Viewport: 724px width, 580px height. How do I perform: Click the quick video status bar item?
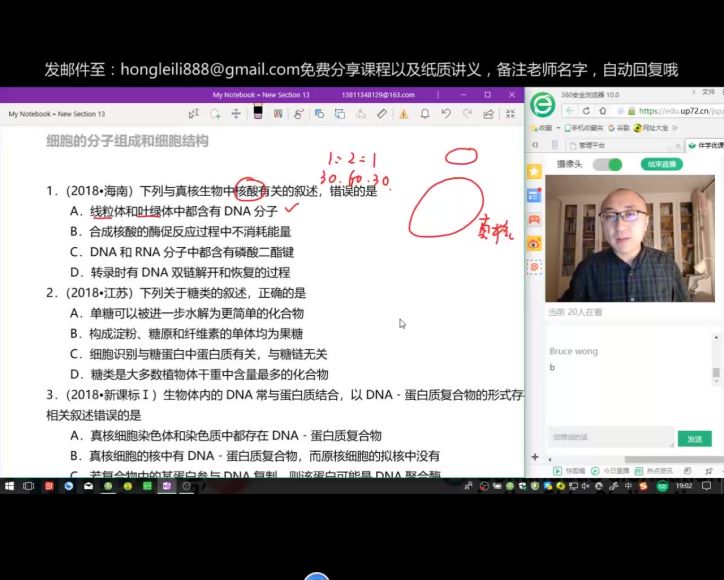coord(569,471)
